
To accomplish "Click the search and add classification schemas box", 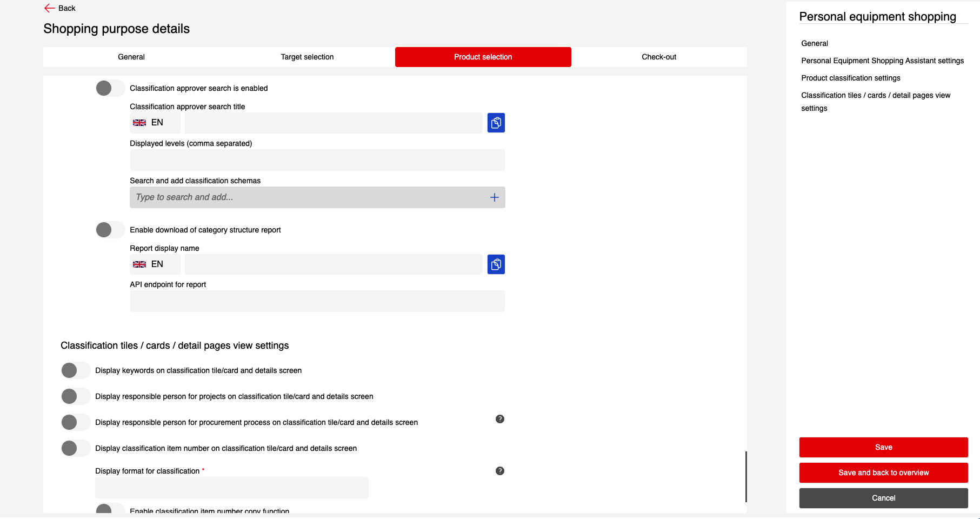I will point(308,197).
